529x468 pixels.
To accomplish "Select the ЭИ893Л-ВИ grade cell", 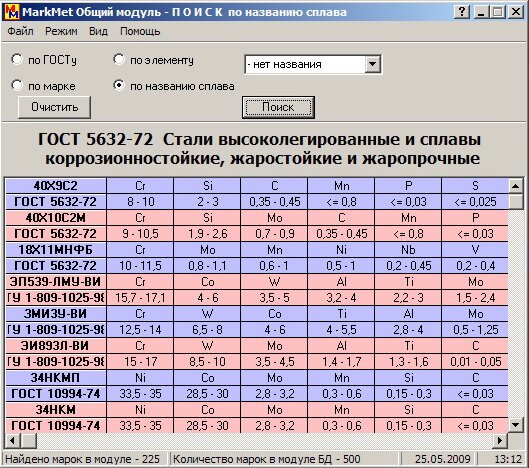I will pos(56,346).
